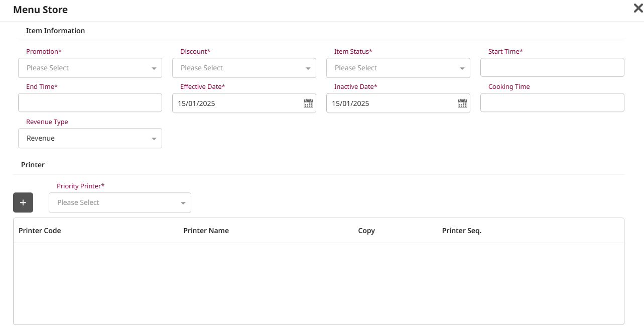This screenshot has width=644, height=328.
Task: Click into the End Time field
Action: (x=90, y=102)
